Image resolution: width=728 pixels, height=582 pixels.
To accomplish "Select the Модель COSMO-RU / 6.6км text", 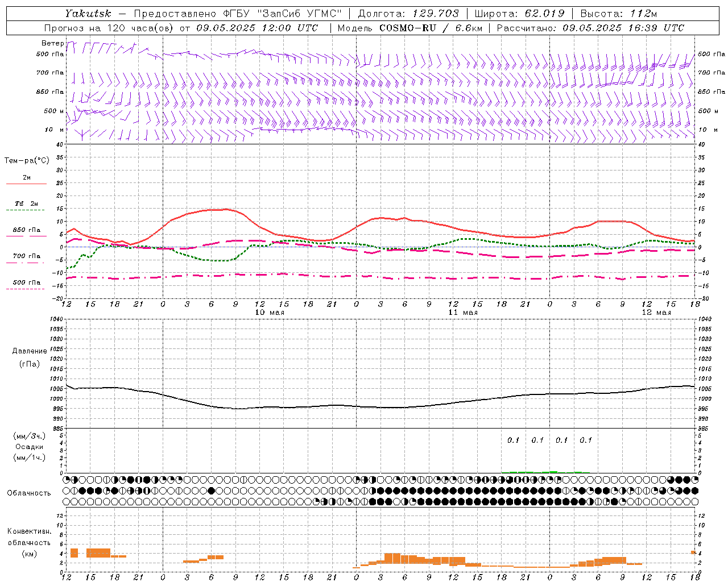I will 410,28.
